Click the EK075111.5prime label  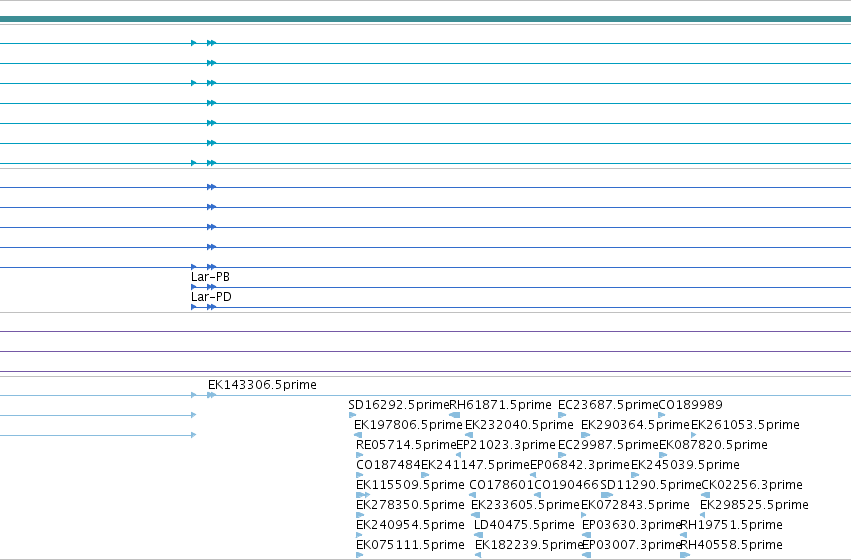410,545
